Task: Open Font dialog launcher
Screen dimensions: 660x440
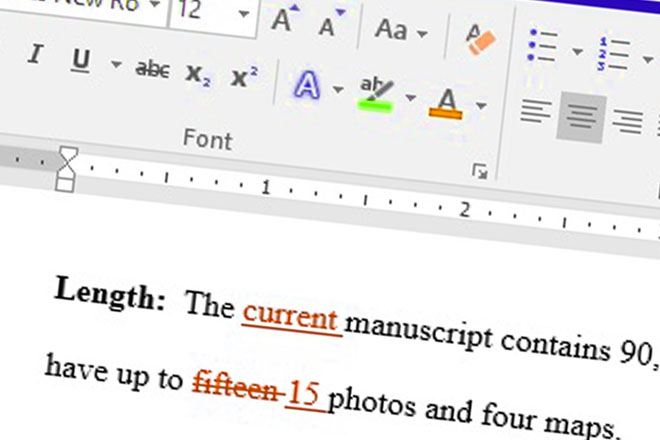Action: click(480, 173)
